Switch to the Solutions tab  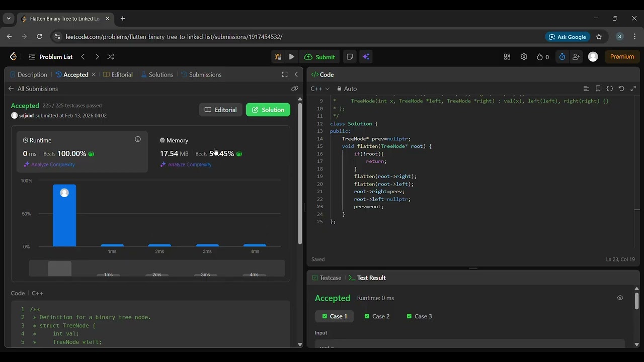(157, 74)
